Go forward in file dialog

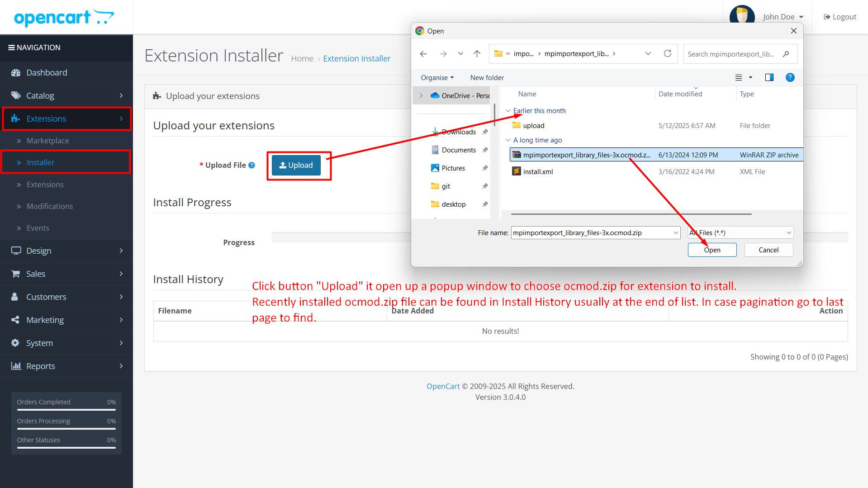pos(443,54)
